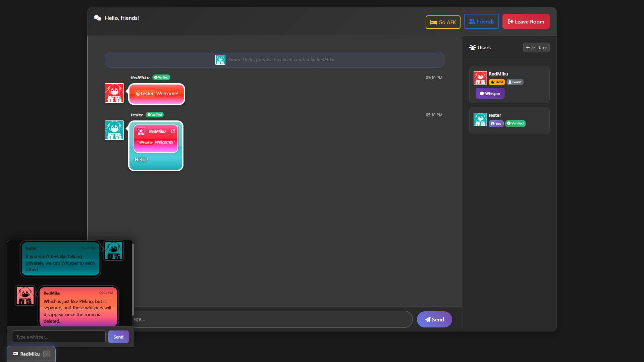The width and height of the screenshot is (644, 362).
Task: Click RedMiku's avatar in the whisper window
Action: [25, 296]
